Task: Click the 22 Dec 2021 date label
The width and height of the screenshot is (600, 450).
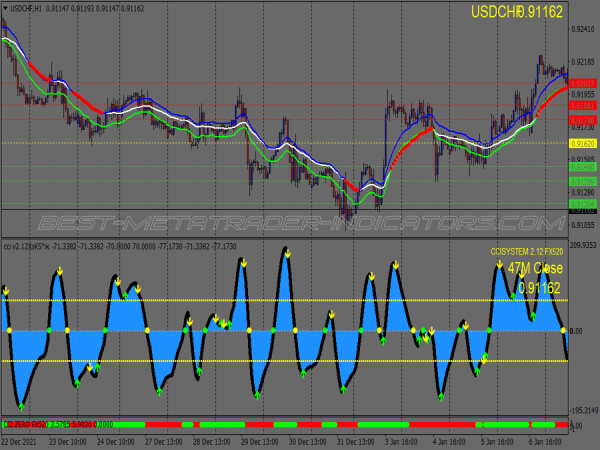Action: pyautogui.click(x=19, y=442)
